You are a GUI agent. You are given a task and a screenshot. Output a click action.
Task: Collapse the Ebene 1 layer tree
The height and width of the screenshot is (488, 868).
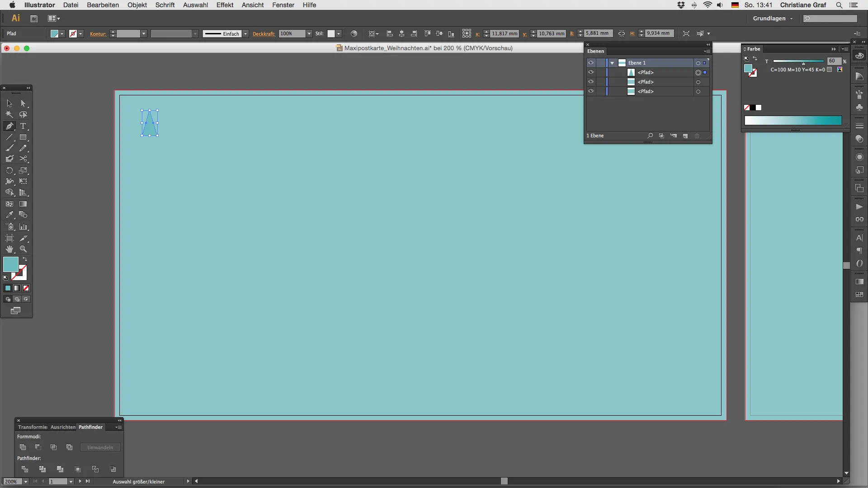pos(612,63)
